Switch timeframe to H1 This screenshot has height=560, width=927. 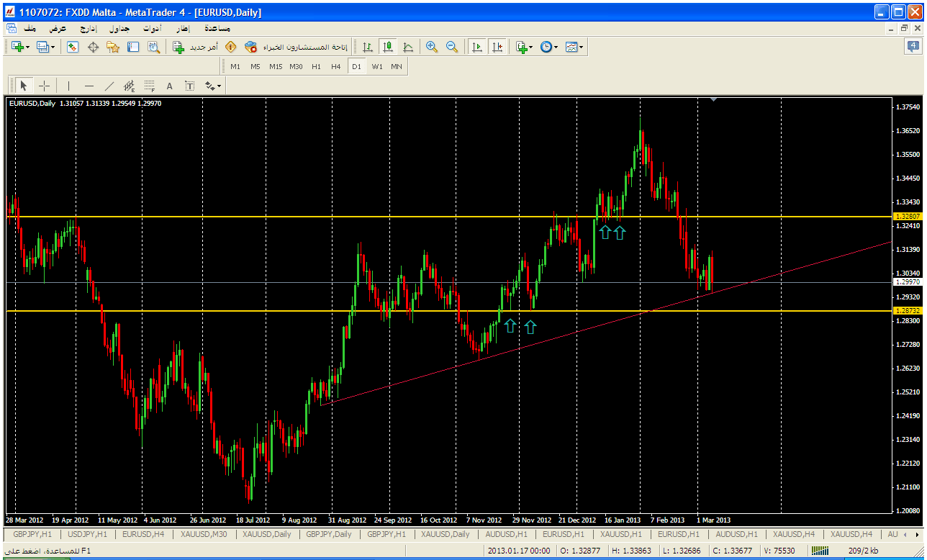coord(317,66)
